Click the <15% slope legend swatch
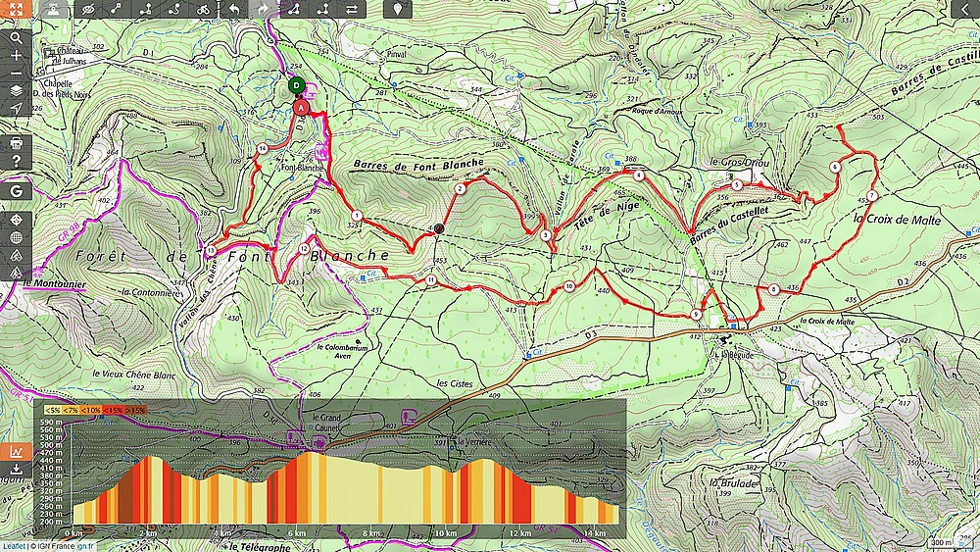Viewport: 980px width, 552px height. (113, 410)
